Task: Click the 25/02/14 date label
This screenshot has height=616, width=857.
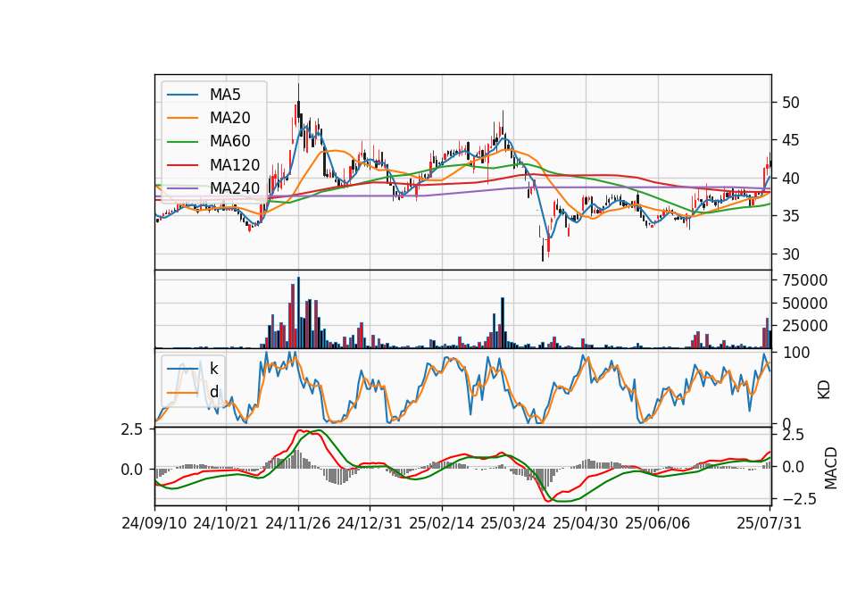Action: [442, 523]
